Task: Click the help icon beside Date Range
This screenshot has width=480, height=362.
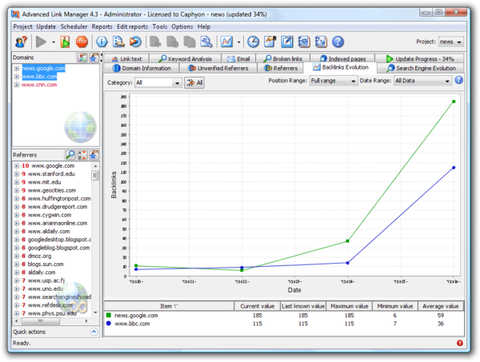Action: 459,80
